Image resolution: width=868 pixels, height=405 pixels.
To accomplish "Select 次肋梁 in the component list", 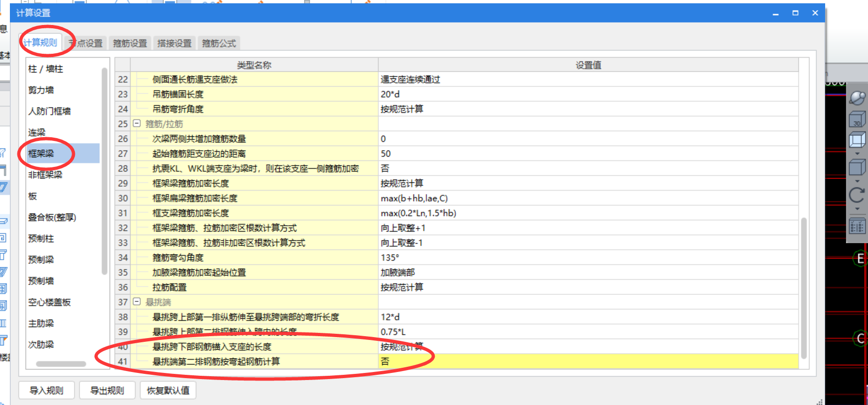I will pyautogui.click(x=41, y=345).
